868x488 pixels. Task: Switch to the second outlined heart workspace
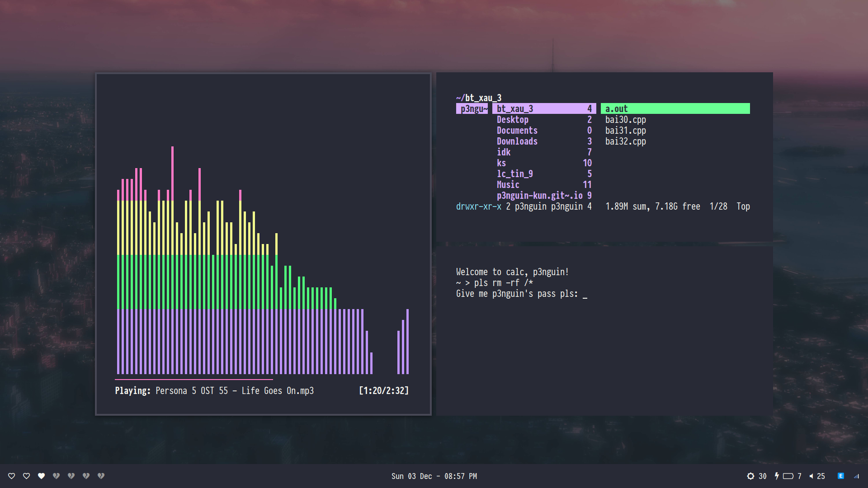tap(27, 476)
